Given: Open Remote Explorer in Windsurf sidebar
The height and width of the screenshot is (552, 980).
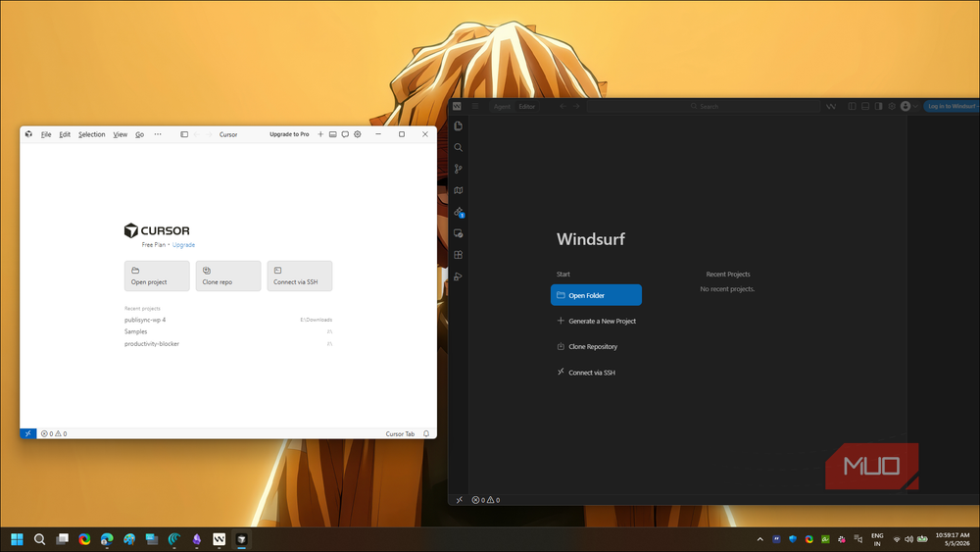Looking at the screenshot, I should (x=458, y=233).
